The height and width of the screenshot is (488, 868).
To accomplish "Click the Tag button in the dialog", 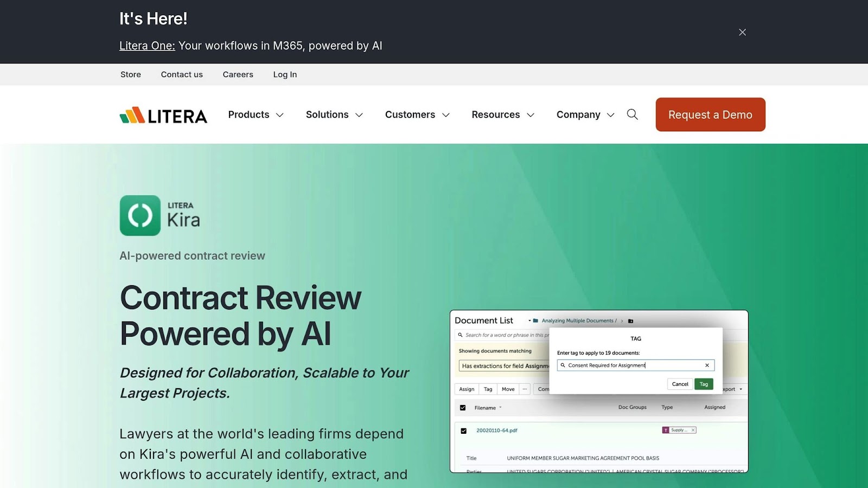I will point(704,384).
